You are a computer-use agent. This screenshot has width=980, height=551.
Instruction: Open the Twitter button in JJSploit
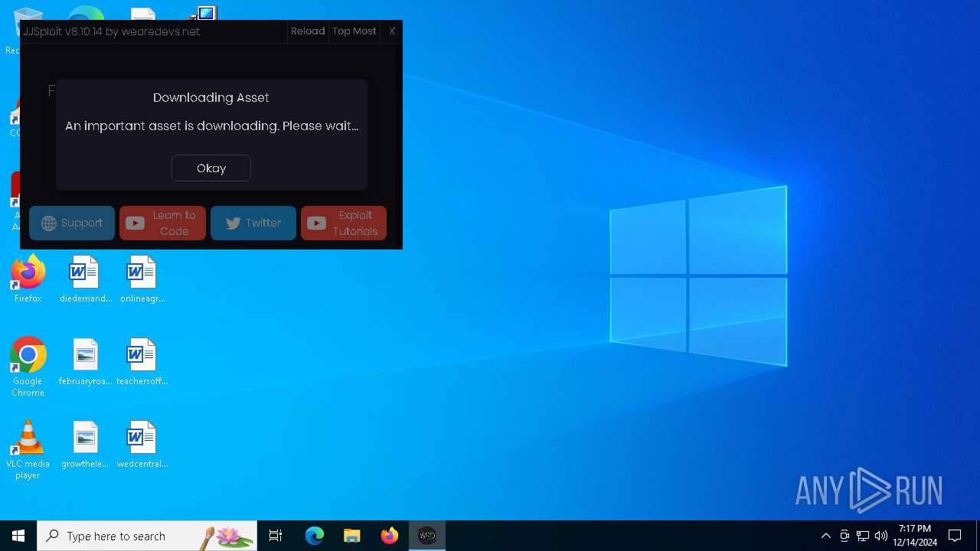pyautogui.click(x=253, y=223)
